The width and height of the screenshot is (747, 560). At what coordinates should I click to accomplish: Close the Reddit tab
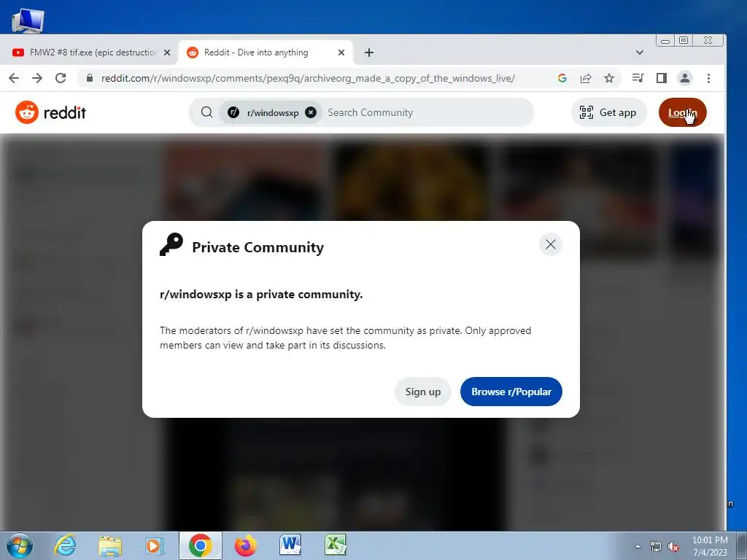[x=341, y=52]
